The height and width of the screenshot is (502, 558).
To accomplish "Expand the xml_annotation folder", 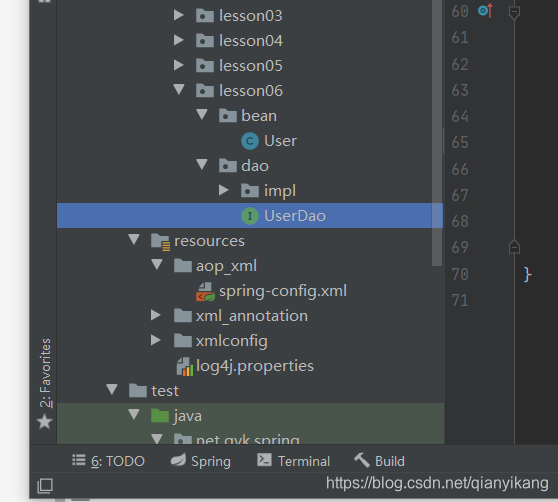I will pyautogui.click(x=156, y=315).
